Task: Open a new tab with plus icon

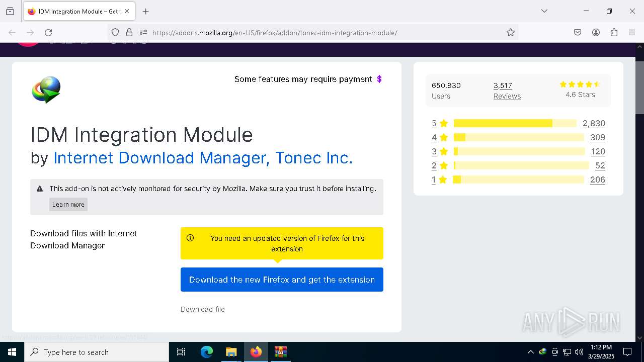Action: pyautogui.click(x=145, y=11)
